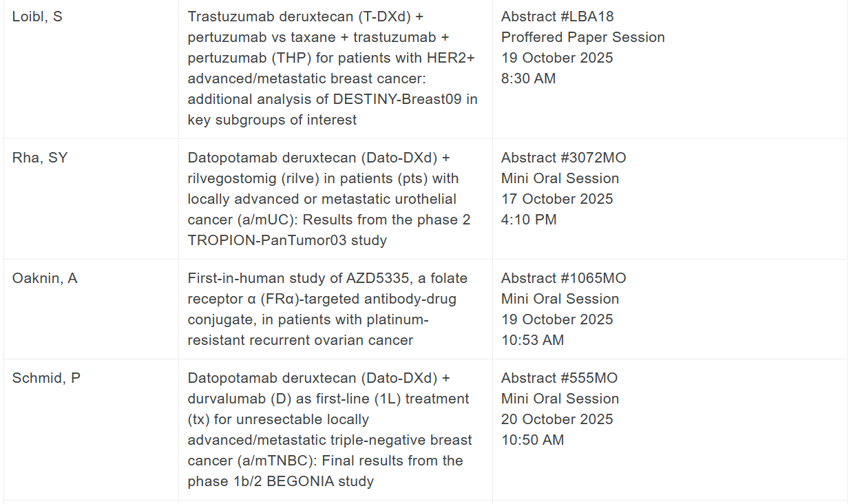
Task: Click the "4:10 PM" presentation time
Action: pos(529,220)
